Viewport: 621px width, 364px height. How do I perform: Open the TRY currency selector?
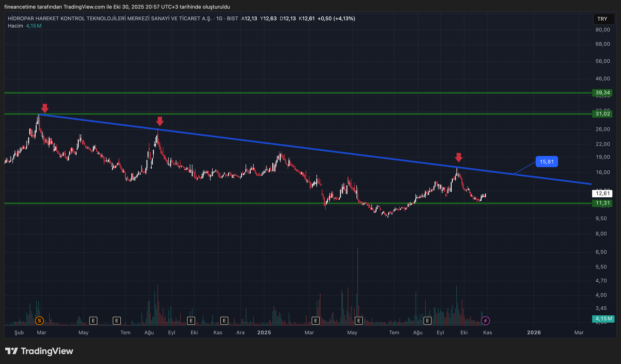click(x=604, y=19)
